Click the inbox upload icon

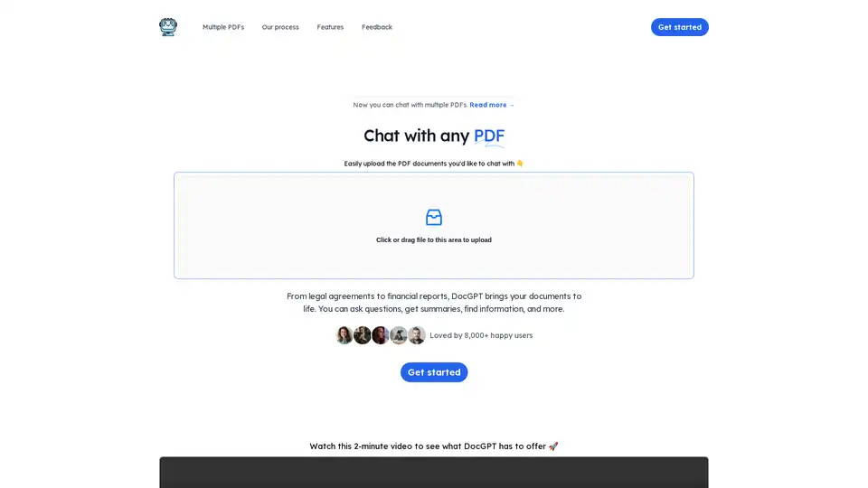tap(433, 218)
